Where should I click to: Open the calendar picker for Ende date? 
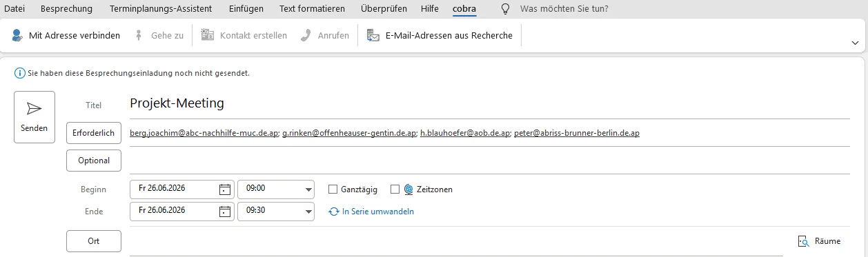225,211
